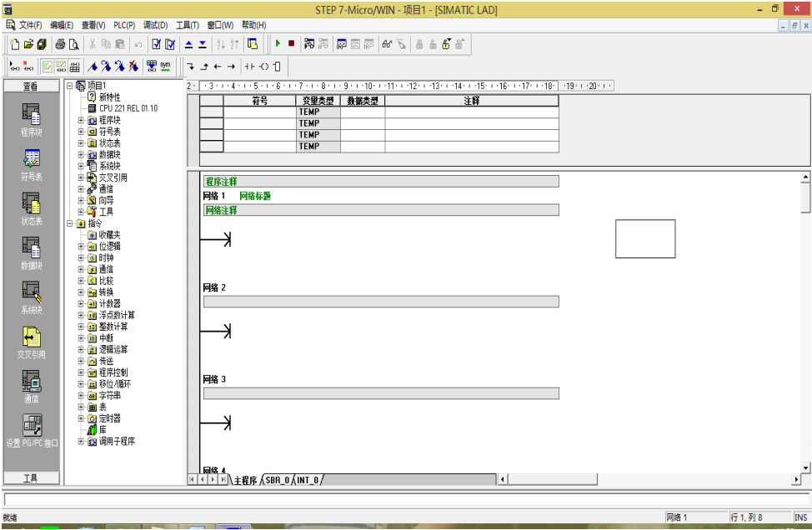Click the 查看 navigation bar header button
The width and height of the screenshot is (812, 530).
pyautogui.click(x=31, y=86)
